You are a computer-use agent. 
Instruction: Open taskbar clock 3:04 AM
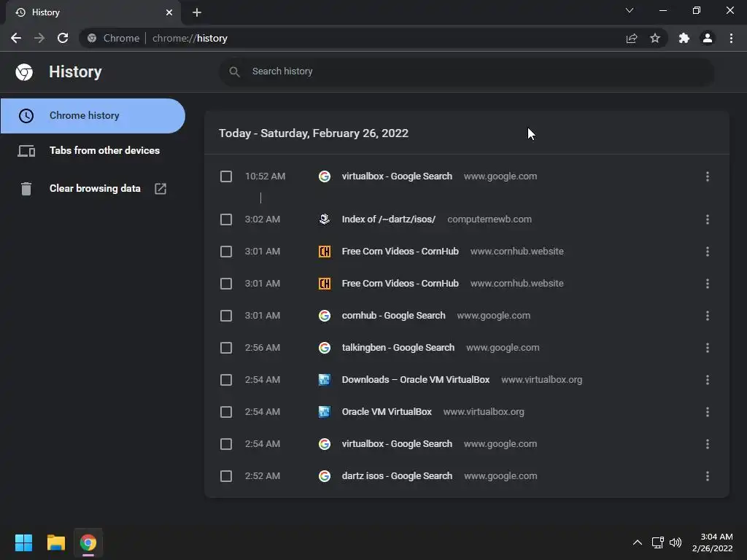pos(712,542)
